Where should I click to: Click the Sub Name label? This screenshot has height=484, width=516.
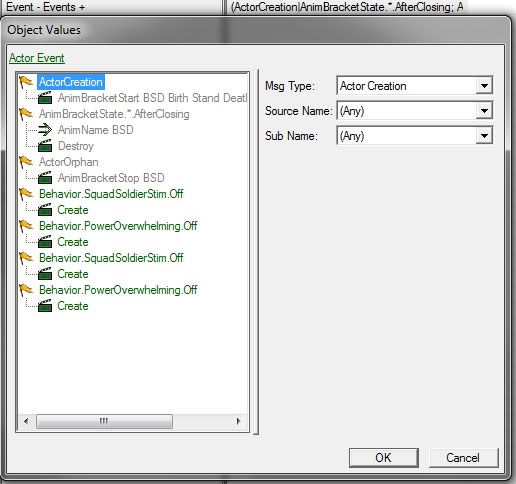[x=291, y=136]
